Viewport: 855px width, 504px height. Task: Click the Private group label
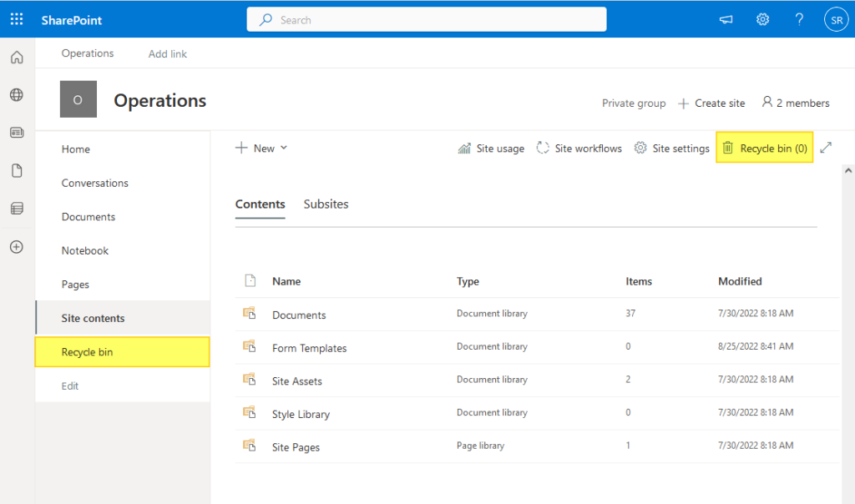(634, 103)
